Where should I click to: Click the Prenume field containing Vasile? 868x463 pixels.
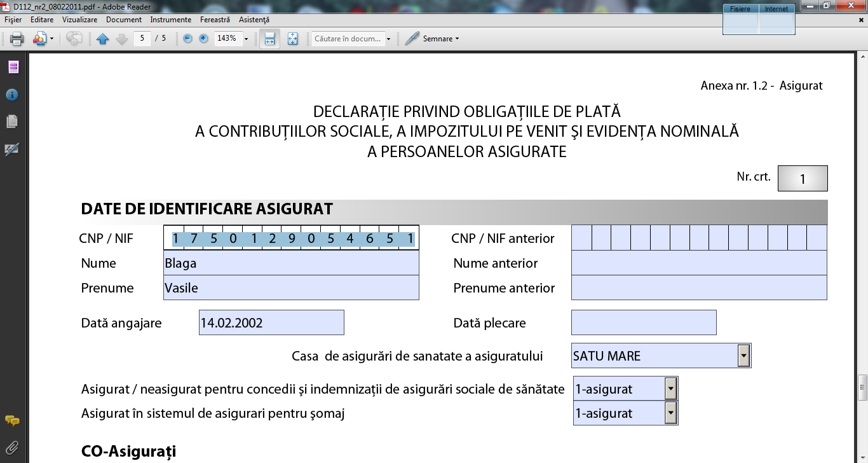(291, 287)
